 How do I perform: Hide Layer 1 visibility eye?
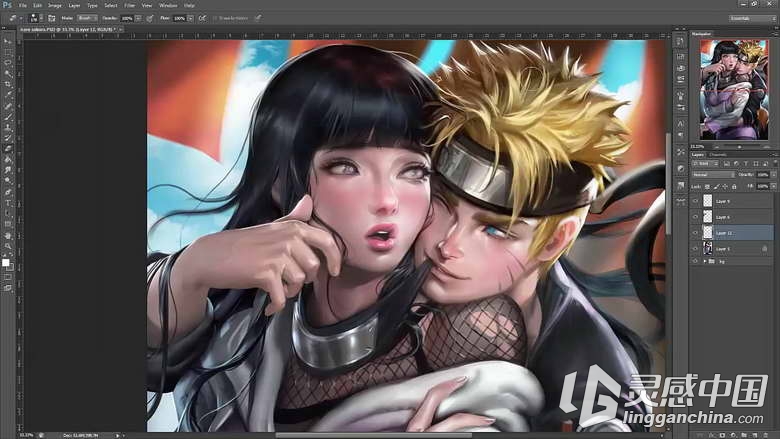coord(695,249)
